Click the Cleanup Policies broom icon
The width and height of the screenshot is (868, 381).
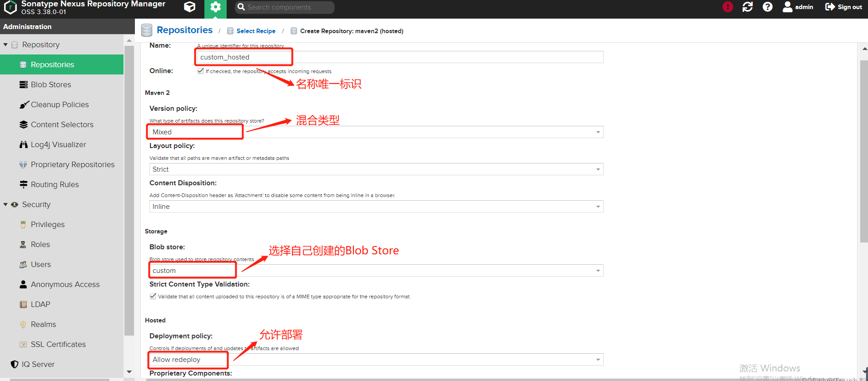(x=24, y=104)
